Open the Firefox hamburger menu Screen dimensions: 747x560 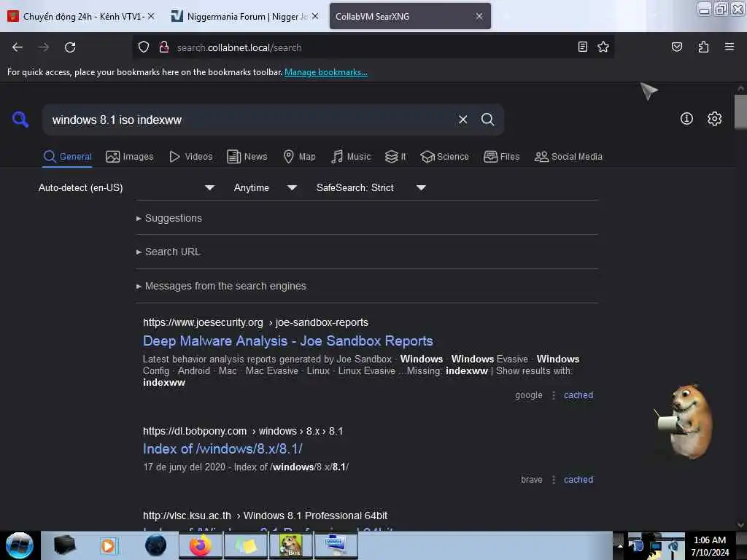click(x=729, y=47)
